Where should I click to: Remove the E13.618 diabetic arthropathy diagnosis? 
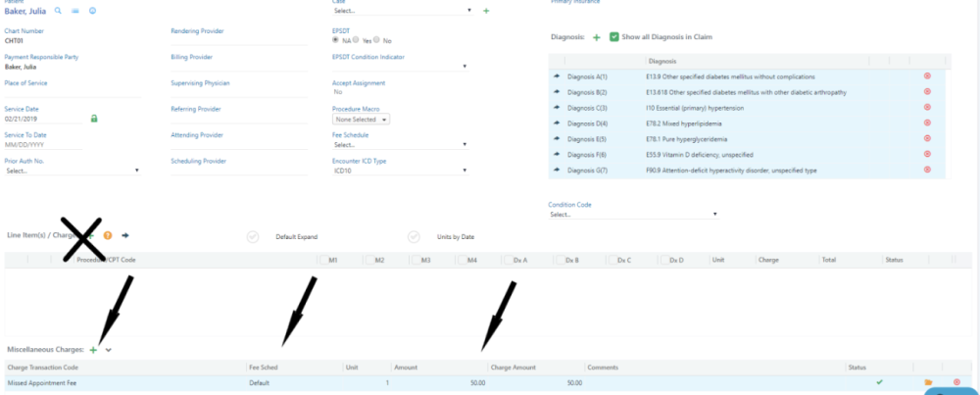927,91
